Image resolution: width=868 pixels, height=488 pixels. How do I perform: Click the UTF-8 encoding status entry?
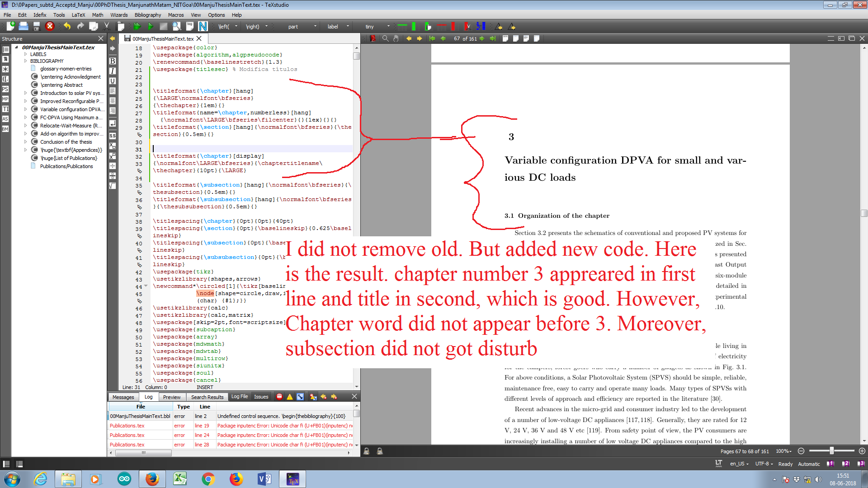tap(764, 464)
